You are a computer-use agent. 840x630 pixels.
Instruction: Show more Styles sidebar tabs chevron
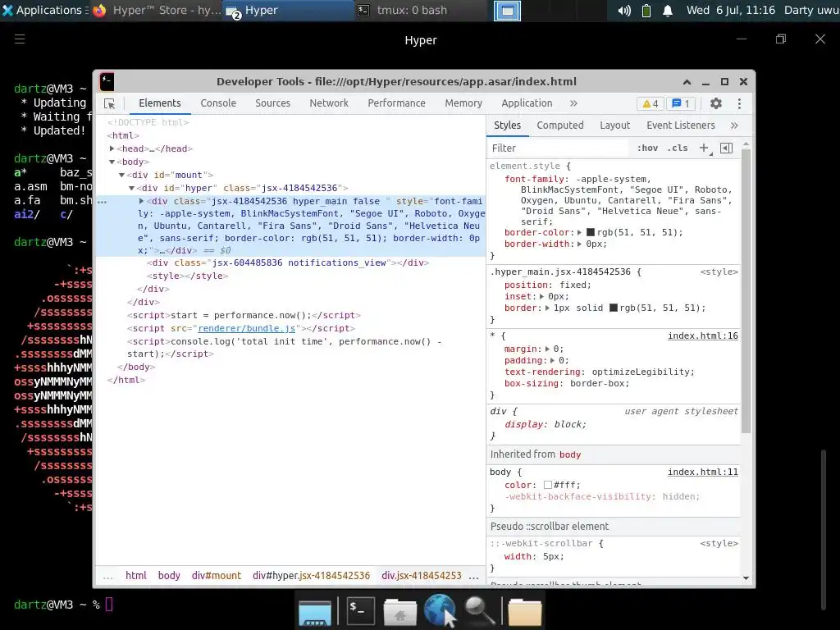pos(734,126)
